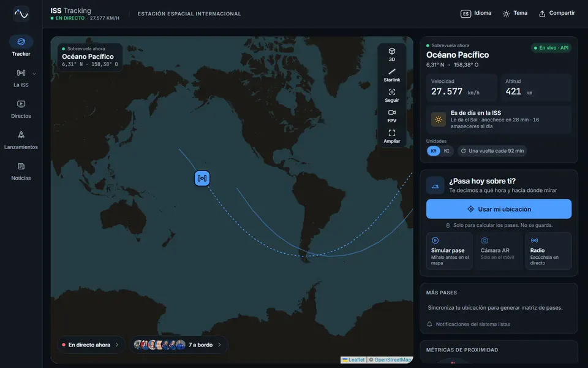The width and height of the screenshot is (588, 368).
Task: Toggle the Tema light/dark theme
Action: coord(515,13)
